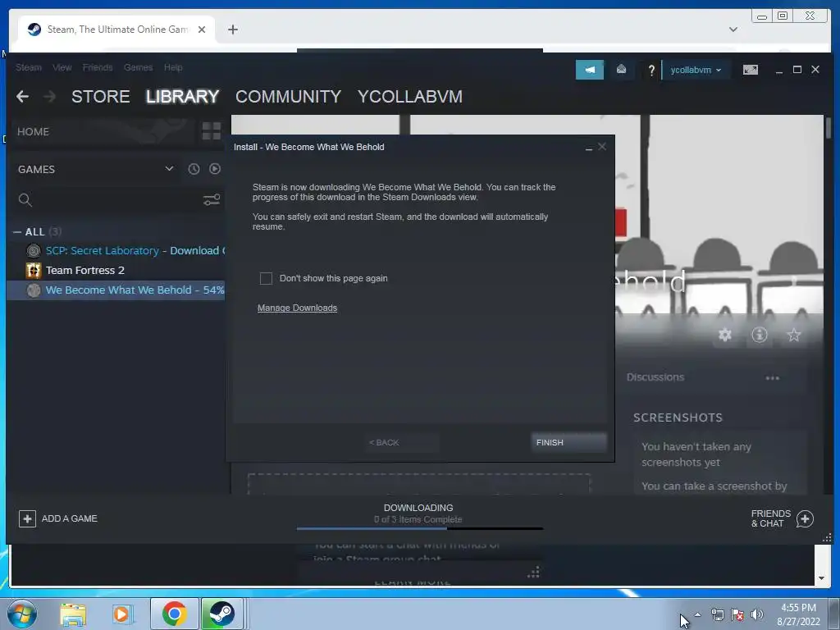840x630 pixels.
Task: Enable "Don't show this page again" checkbox
Action: (266, 279)
